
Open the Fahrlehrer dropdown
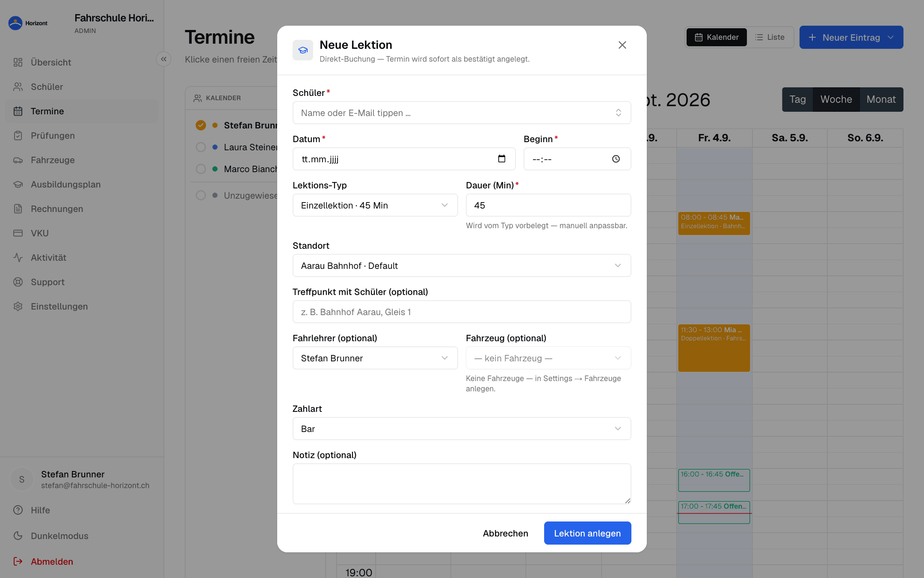(375, 358)
